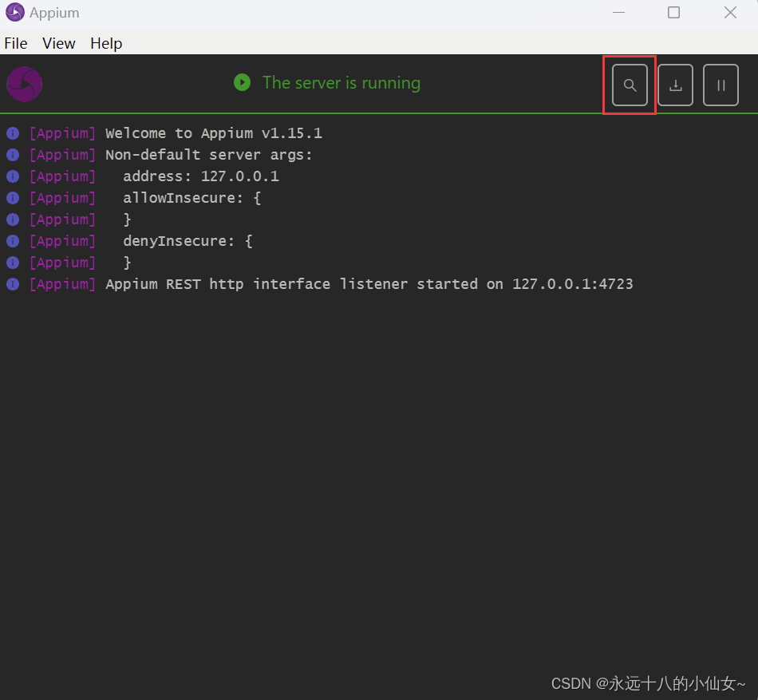Select the 'denyInsecure: {' log line
Viewport: 758px width, 700px height.
pyautogui.click(x=188, y=241)
